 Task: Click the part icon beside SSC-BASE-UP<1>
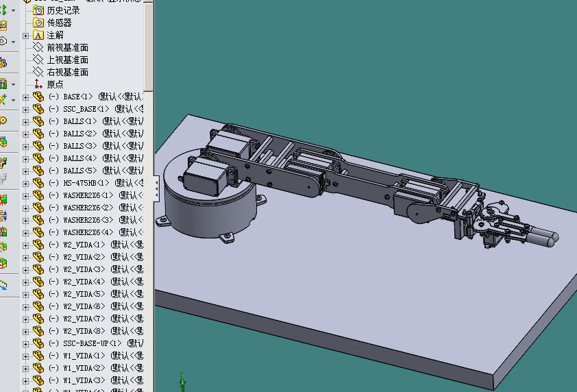tap(38, 343)
